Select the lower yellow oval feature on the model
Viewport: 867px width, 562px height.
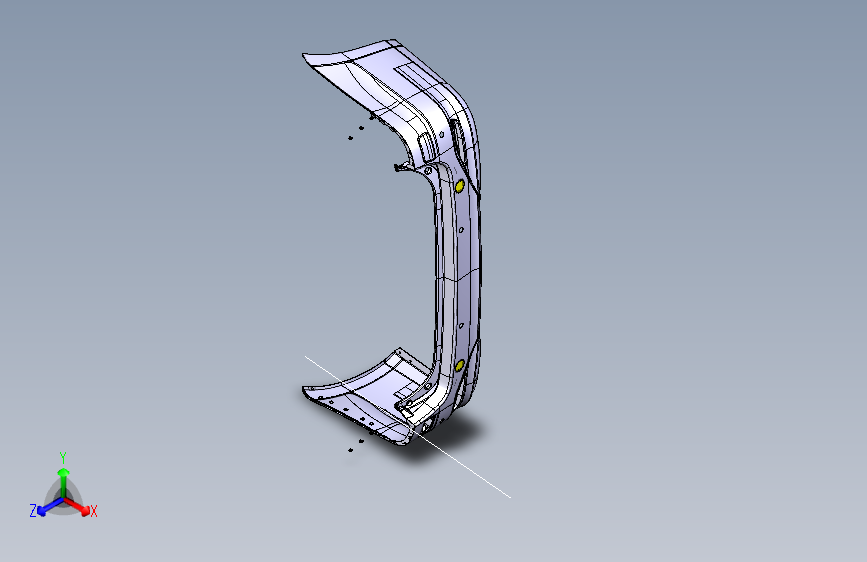click(459, 366)
